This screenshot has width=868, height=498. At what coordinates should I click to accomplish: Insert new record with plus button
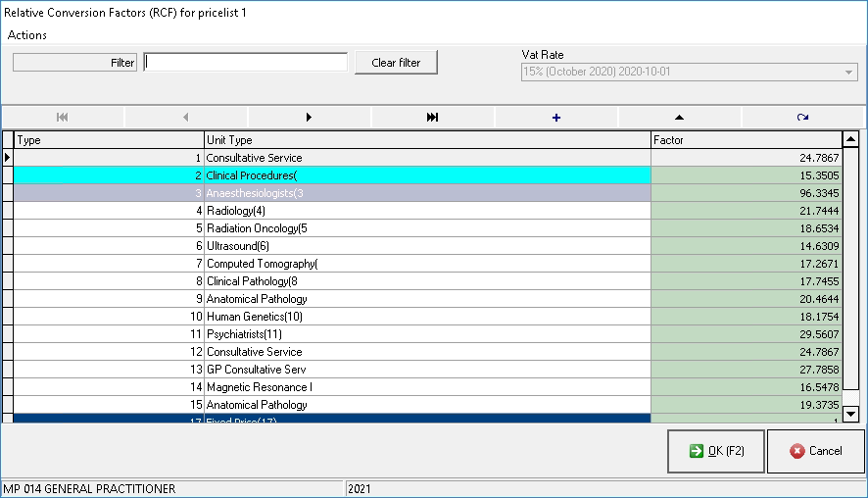[x=556, y=118]
